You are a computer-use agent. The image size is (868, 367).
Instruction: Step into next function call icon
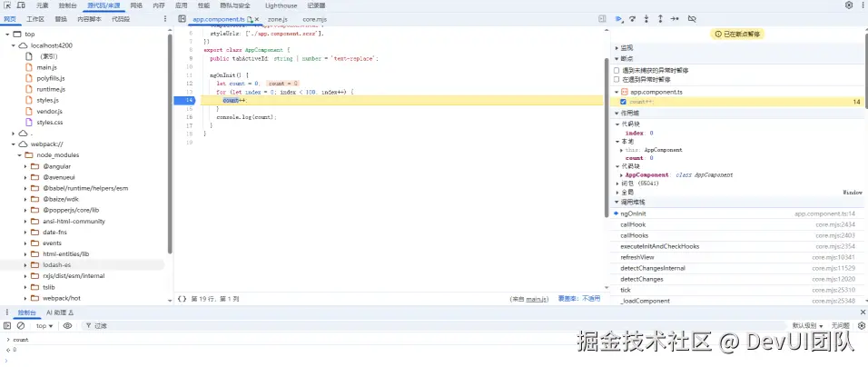point(646,19)
